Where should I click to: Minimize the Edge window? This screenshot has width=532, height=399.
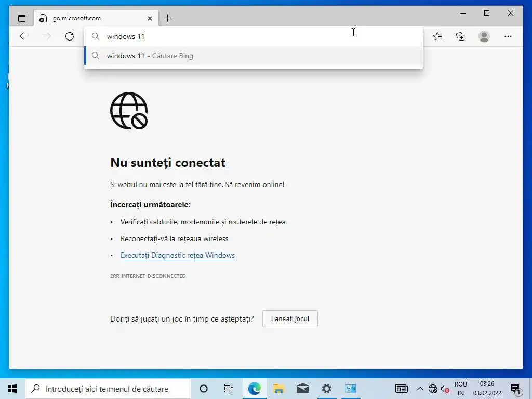463,13
